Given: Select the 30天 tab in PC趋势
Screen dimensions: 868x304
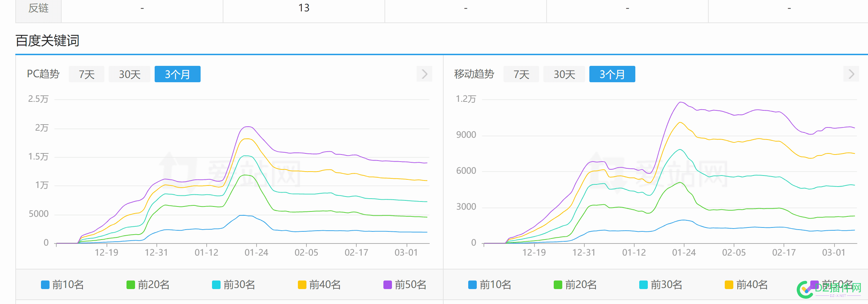Looking at the screenshot, I should tap(129, 74).
